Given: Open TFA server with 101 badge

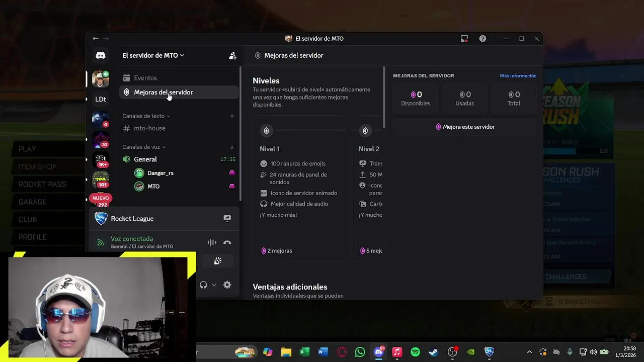Looking at the screenshot, I should (x=101, y=179).
